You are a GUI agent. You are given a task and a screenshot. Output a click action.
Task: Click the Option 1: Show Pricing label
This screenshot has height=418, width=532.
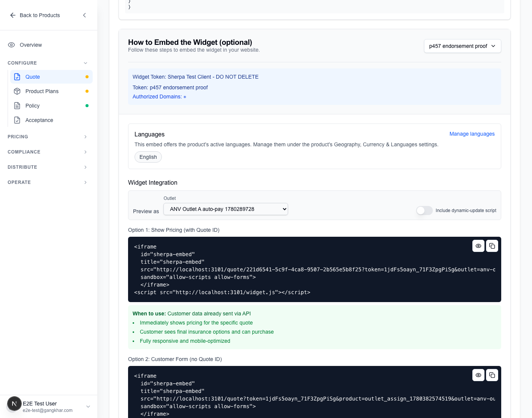174,230
